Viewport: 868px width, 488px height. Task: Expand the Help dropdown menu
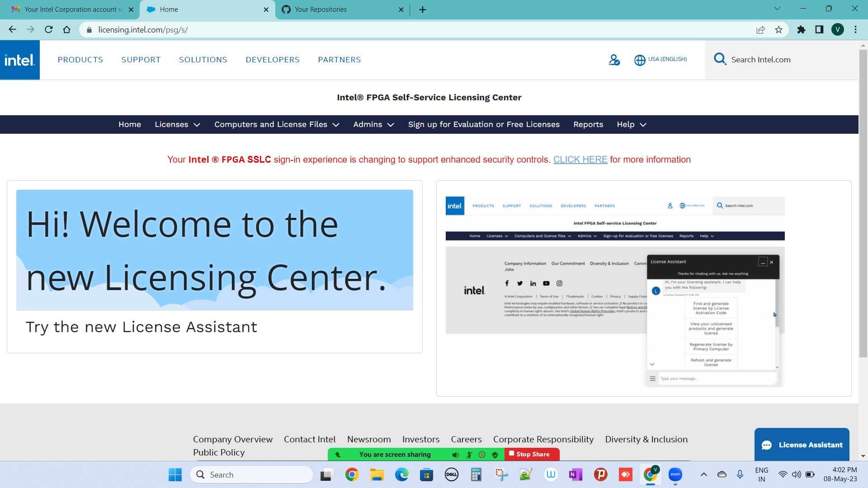click(x=631, y=124)
